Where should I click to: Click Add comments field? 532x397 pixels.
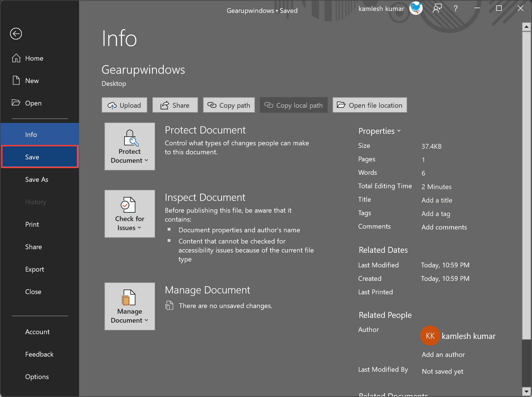(x=444, y=227)
